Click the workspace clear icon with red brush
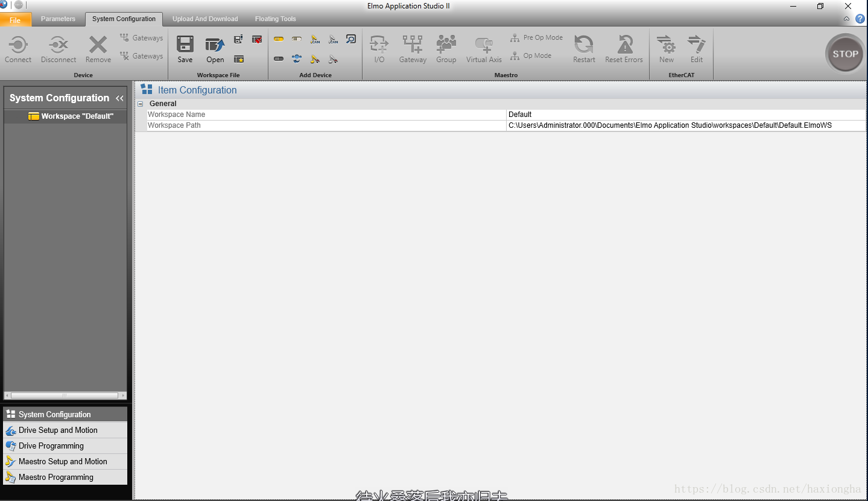868x501 pixels. 257,39
